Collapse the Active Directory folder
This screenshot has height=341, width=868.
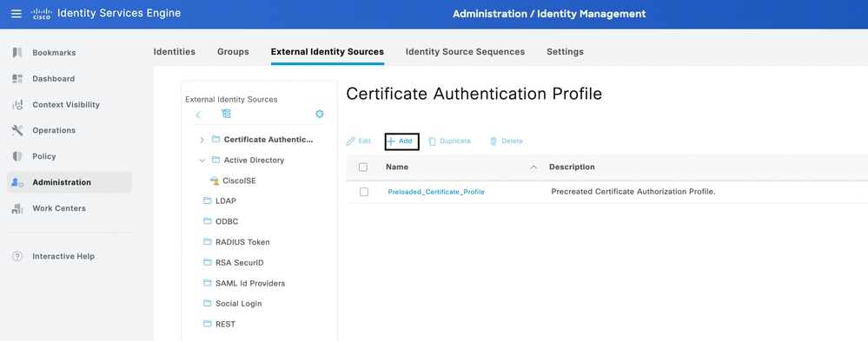coord(202,161)
